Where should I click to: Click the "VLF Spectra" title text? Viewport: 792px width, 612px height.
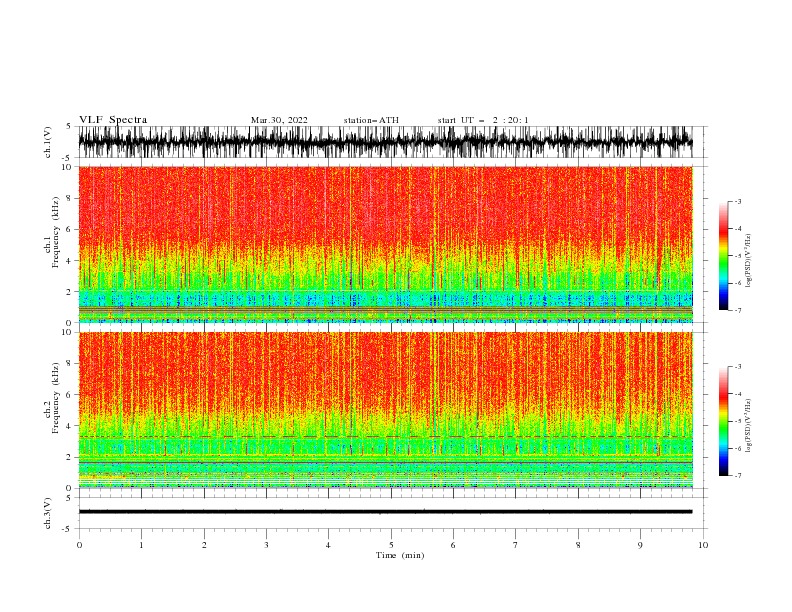coord(113,120)
